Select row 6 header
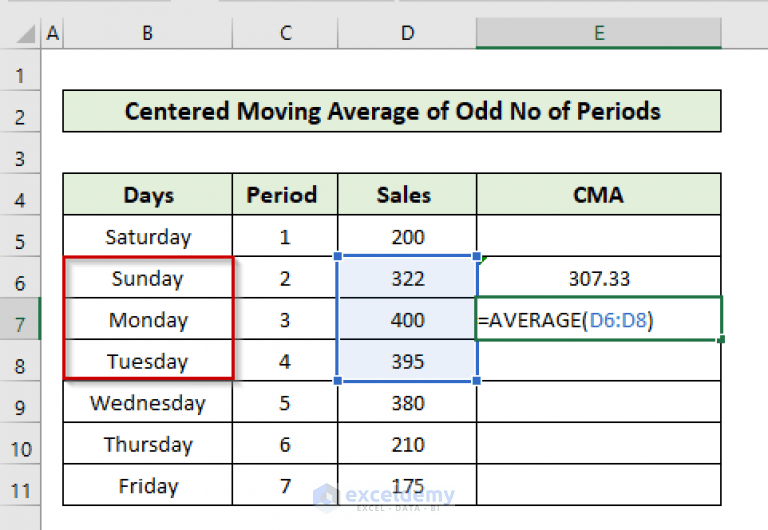 [20, 277]
